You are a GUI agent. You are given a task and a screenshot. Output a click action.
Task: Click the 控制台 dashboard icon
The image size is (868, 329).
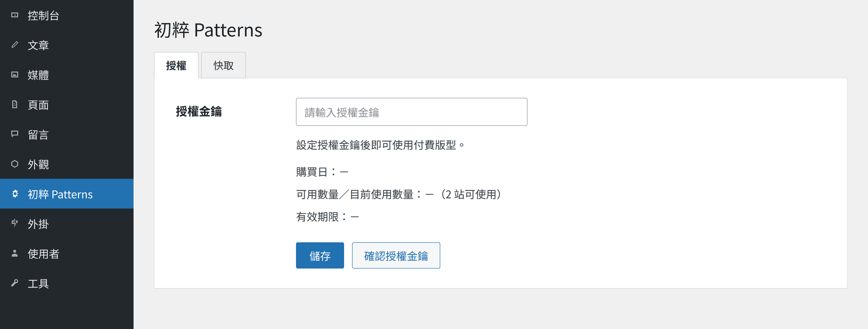coord(15,15)
